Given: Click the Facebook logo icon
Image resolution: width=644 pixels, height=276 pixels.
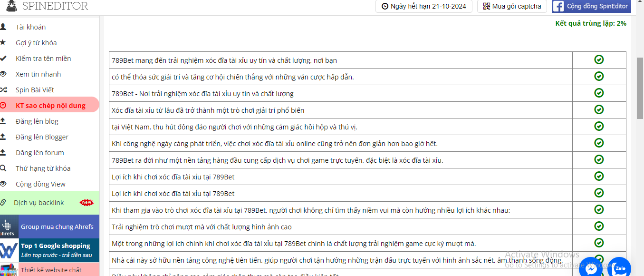Looking at the screenshot, I should 558,6.
